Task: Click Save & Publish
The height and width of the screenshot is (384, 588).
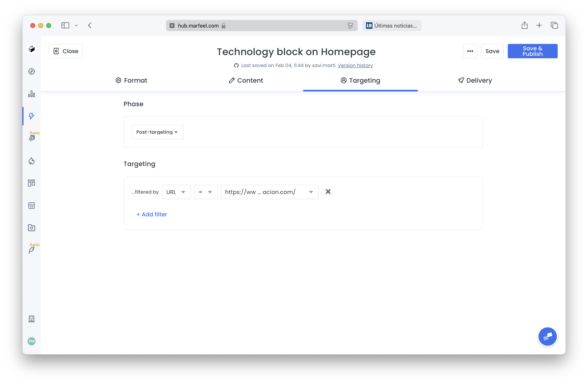Action: click(532, 51)
